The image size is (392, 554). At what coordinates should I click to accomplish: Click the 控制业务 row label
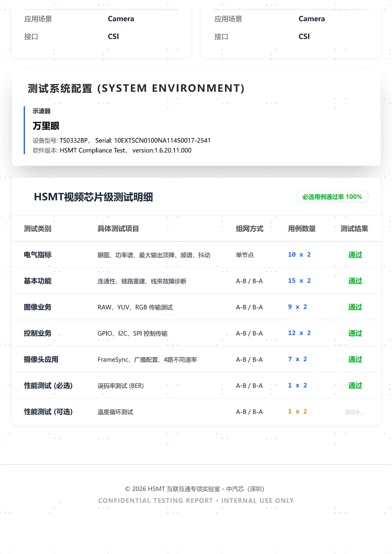click(x=38, y=333)
